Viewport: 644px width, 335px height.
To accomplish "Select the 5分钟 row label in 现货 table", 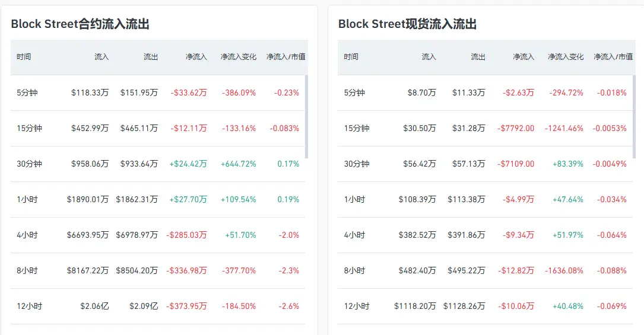I will coord(354,92).
